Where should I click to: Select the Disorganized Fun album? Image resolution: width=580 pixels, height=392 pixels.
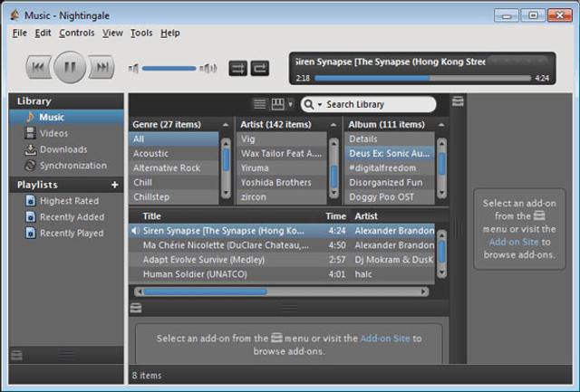[x=390, y=183]
